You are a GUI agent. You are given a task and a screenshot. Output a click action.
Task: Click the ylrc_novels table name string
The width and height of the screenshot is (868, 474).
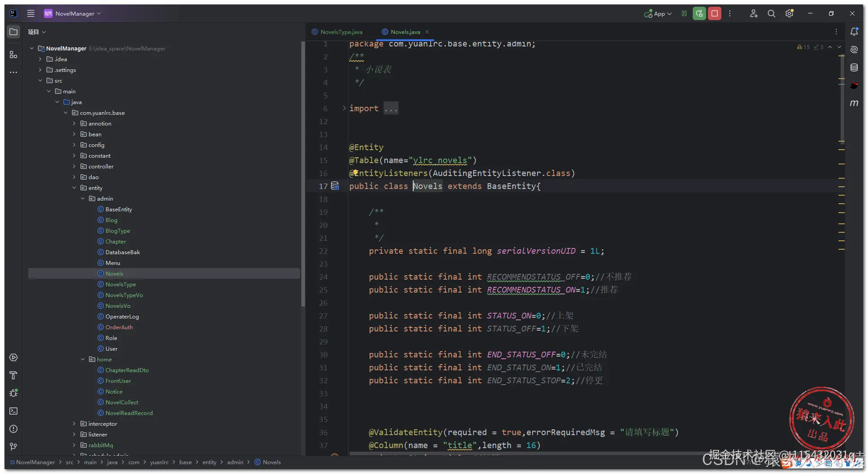(x=440, y=160)
